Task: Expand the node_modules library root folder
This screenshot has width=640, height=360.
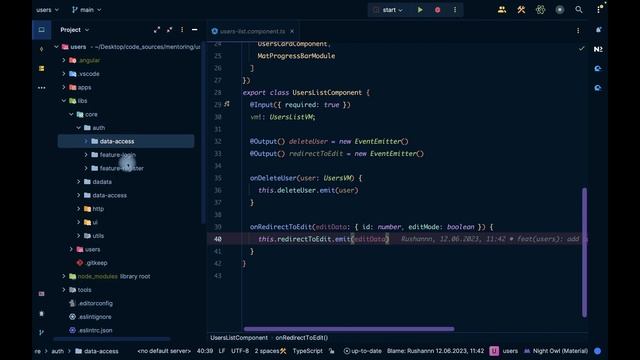Action: click(64, 276)
